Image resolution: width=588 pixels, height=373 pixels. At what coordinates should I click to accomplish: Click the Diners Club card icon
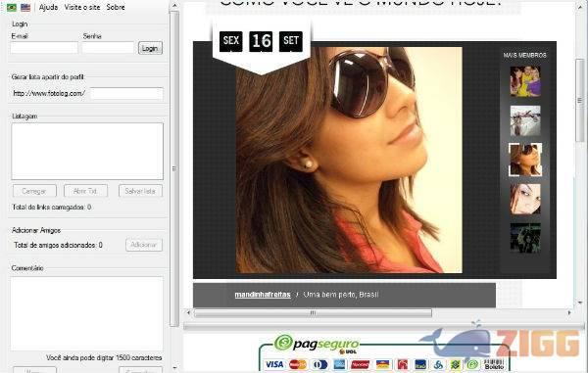(x=320, y=364)
